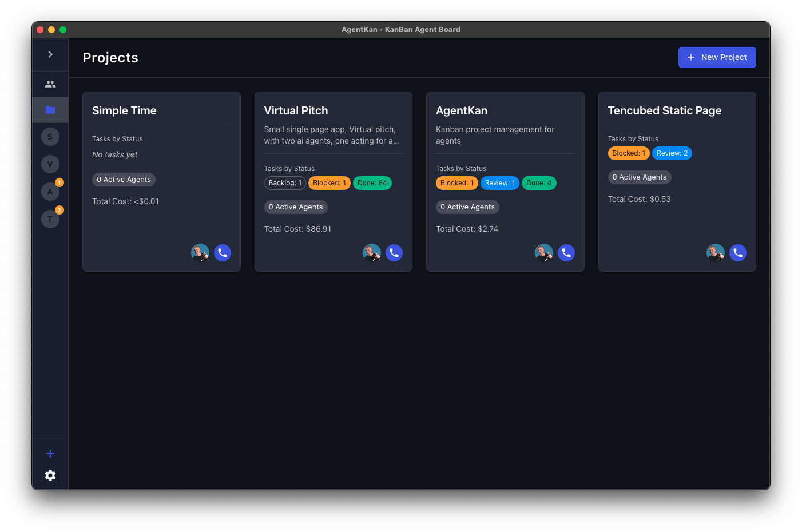Image resolution: width=802 pixels, height=532 pixels.
Task: Call the agent on the Simple Time card
Action: tap(223, 252)
